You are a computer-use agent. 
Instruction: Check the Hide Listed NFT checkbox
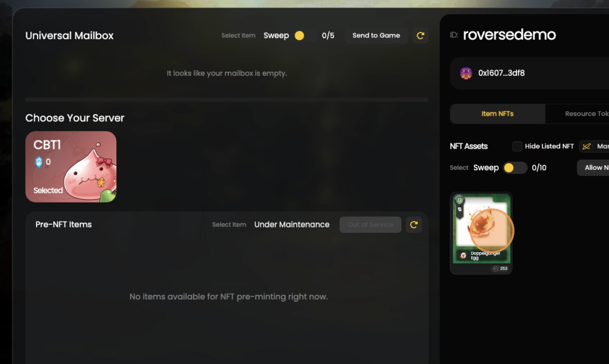(x=517, y=146)
